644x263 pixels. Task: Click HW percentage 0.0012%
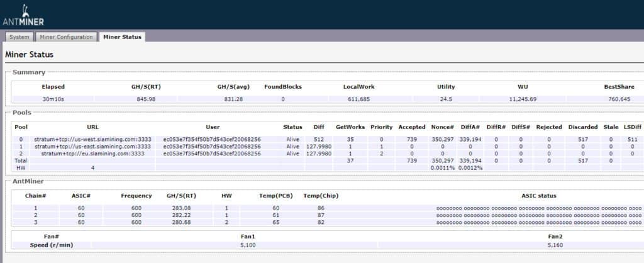point(470,167)
